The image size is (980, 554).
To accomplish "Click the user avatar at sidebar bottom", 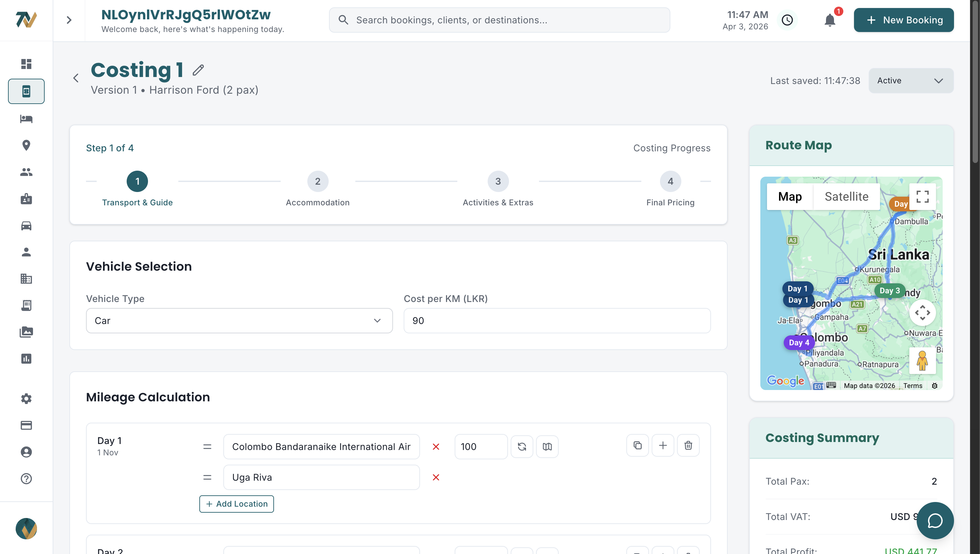I will (x=26, y=529).
